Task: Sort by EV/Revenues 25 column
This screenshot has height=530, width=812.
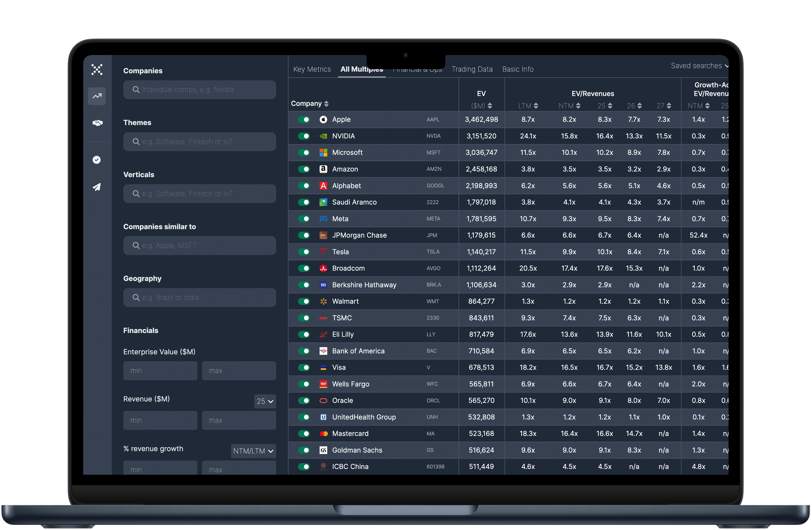Action: [604, 106]
